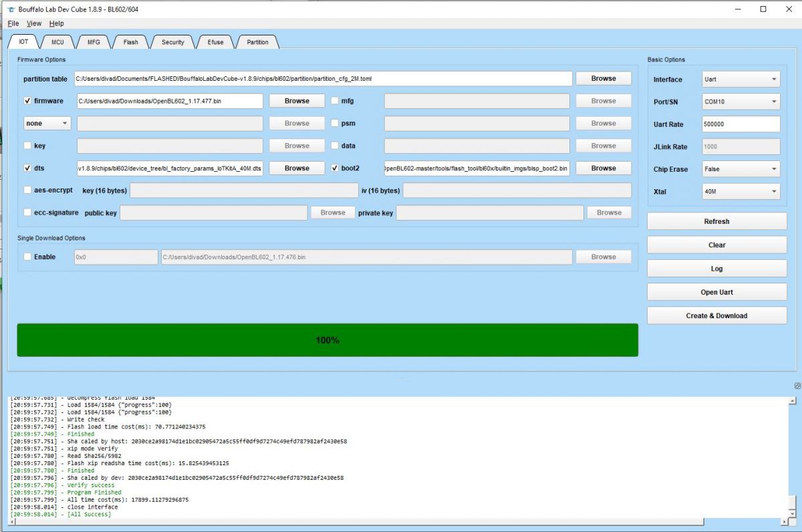
Task: Click Browse next to private key field
Action: [x=609, y=213]
